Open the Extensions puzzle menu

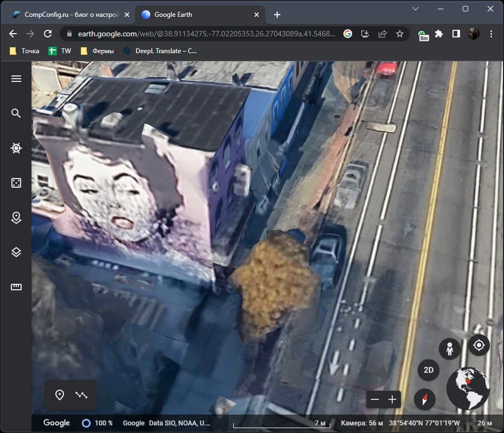pos(439,34)
